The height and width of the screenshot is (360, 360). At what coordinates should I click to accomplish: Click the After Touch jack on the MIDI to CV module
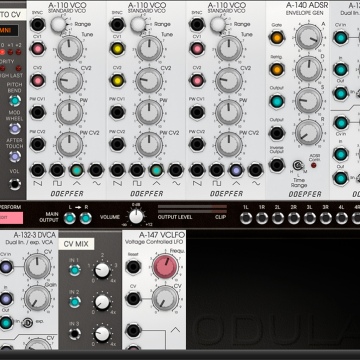tap(15, 156)
